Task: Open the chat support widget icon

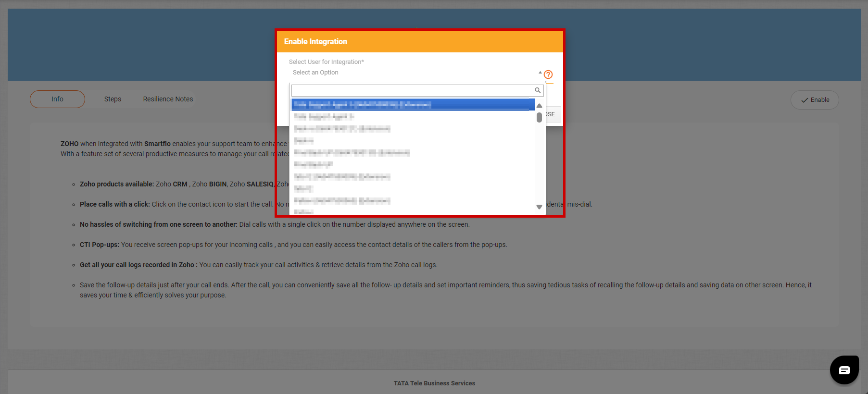Action: pos(844,369)
